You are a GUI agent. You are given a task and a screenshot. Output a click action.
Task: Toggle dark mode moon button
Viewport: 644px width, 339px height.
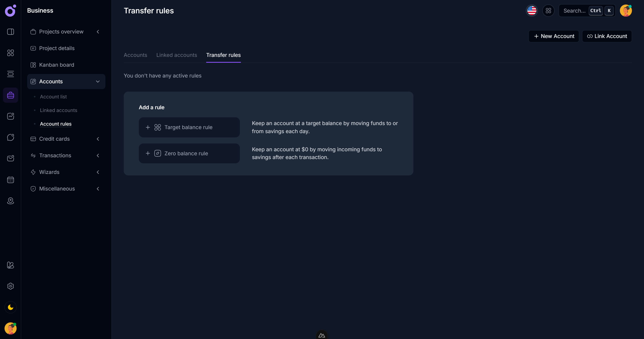click(11, 307)
